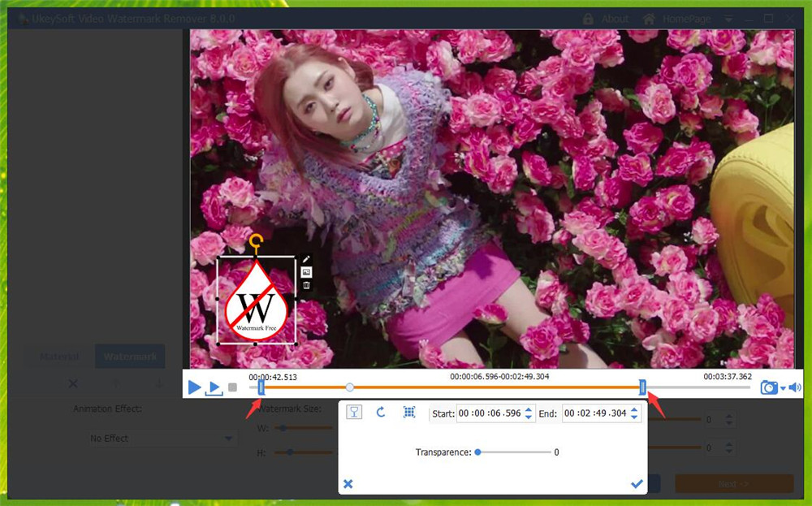The width and height of the screenshot is (812, 506).
Task: Adjust the Transparence slider
Action: 478,452
